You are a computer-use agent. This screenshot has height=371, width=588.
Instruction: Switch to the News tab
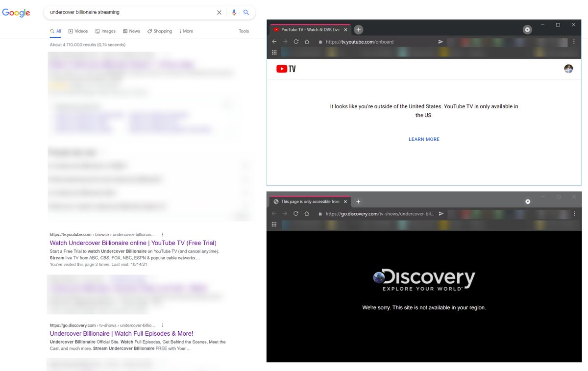[x=131, y=31]
